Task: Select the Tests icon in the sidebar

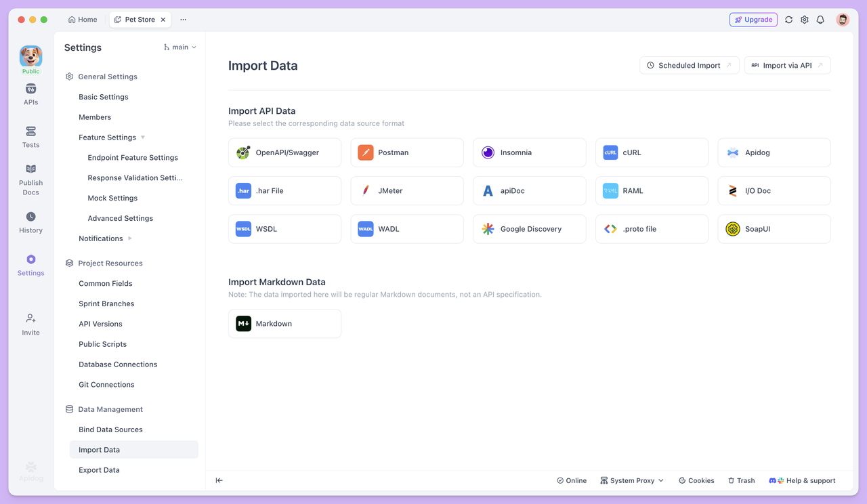Action: [30, 135]
